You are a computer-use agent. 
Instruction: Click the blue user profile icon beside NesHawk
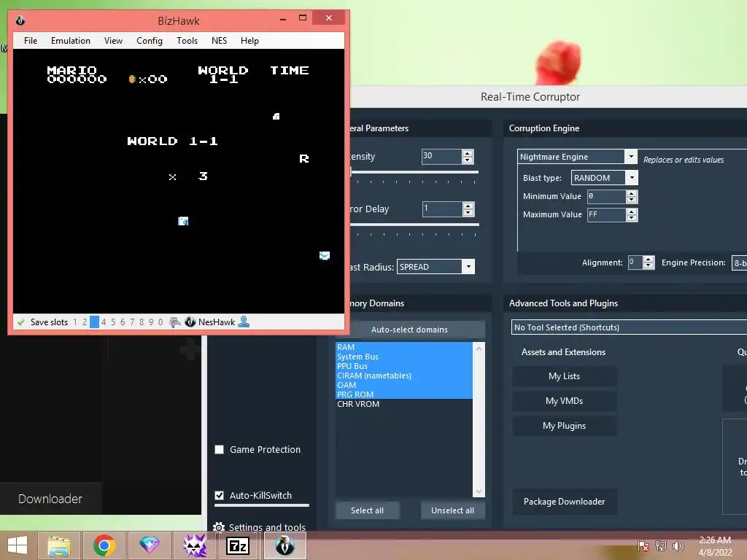pos(244,322)
